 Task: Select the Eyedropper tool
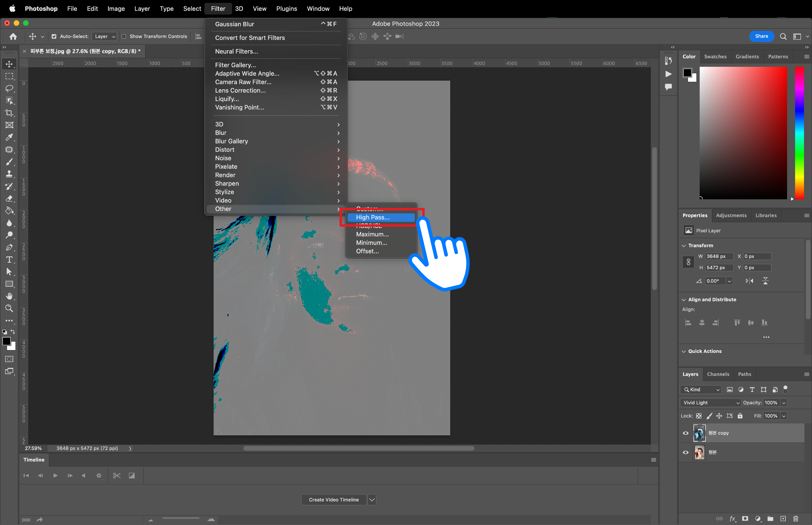[9, 137]
